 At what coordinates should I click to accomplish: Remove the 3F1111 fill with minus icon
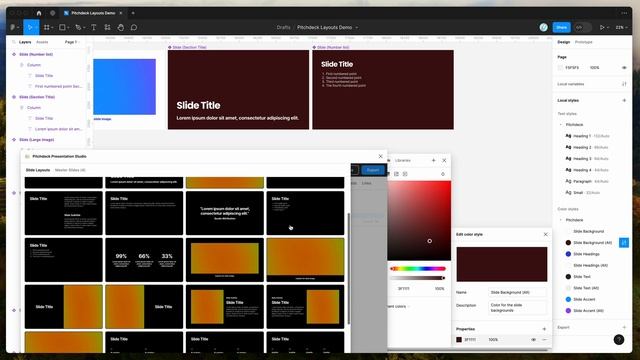point(544,340)
